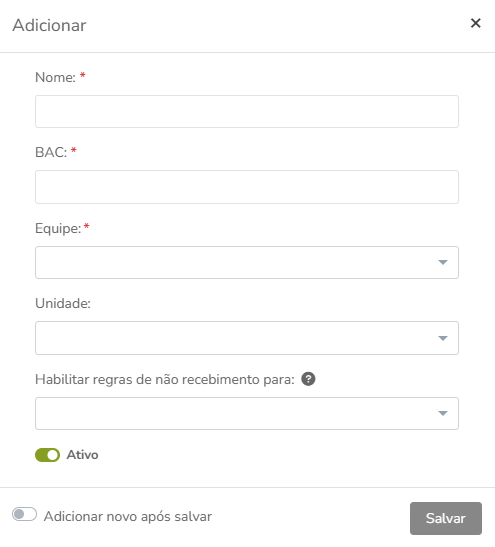Disable the Ativo toggle switch
The width and height of the screenshot is (495, 547).
pos(47,455)
